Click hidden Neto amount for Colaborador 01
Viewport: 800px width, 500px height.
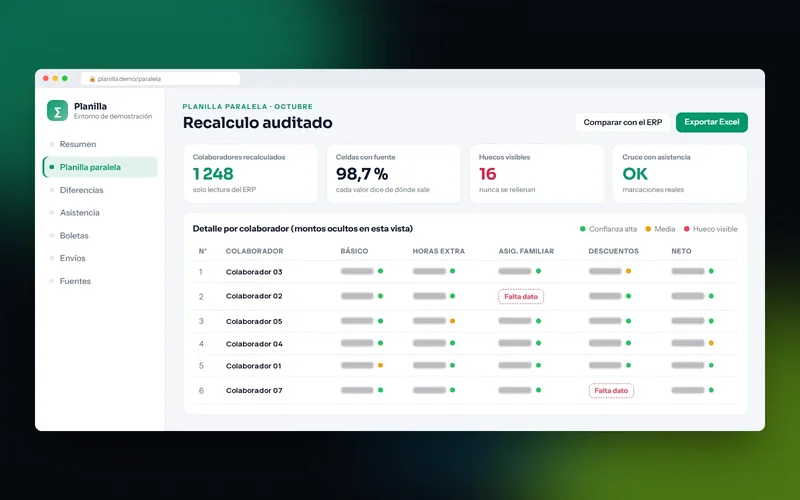coord(688,365)
